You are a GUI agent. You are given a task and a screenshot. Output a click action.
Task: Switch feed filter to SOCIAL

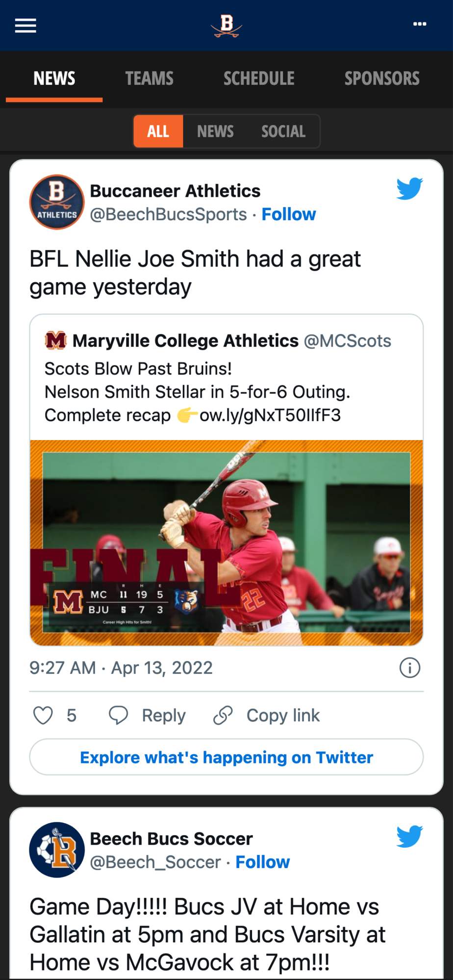pos(283,131)
